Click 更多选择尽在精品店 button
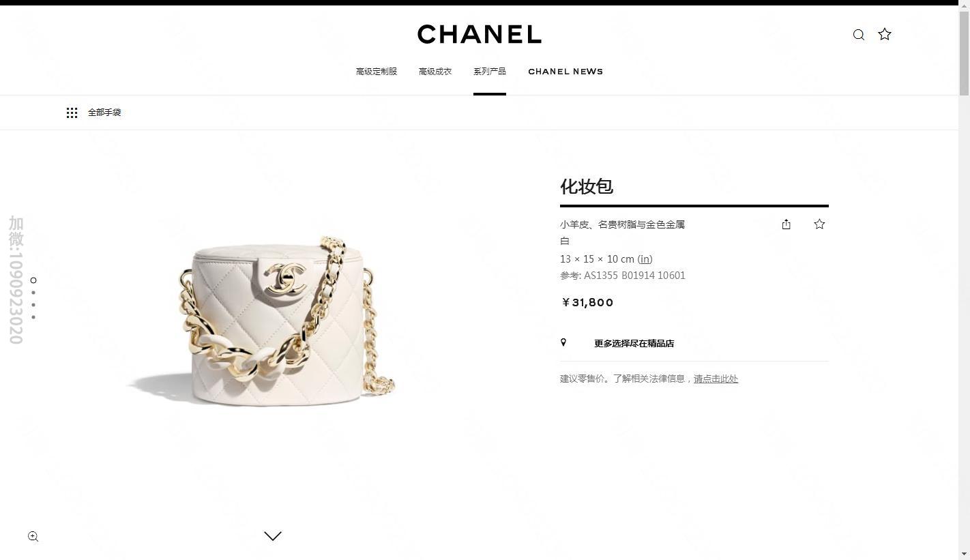The width and height of the screenshot is (970, 560). pyautogui.click(x=634, y=343)
